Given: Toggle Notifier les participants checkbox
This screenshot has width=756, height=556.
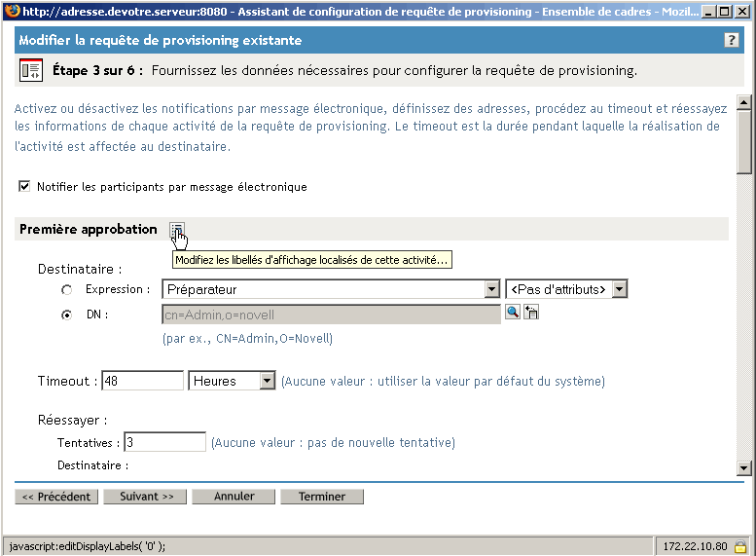Looking at the screenshot, I should 24,186.
